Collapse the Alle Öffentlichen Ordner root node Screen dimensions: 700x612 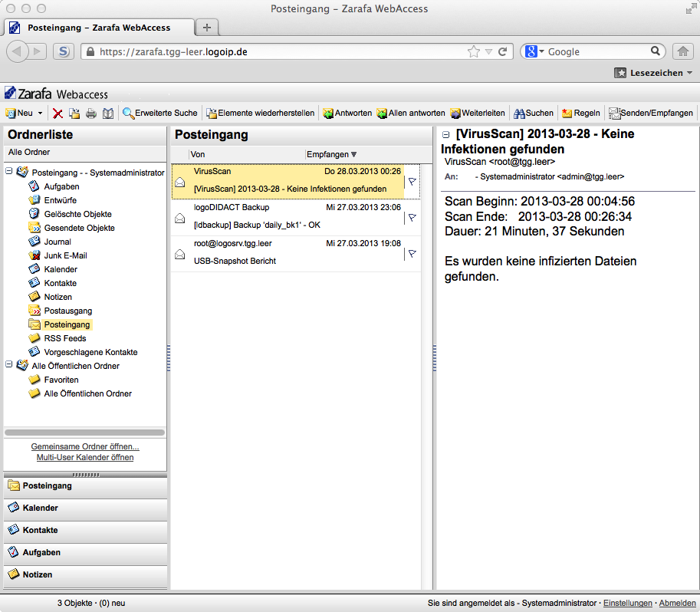(9, 364)
